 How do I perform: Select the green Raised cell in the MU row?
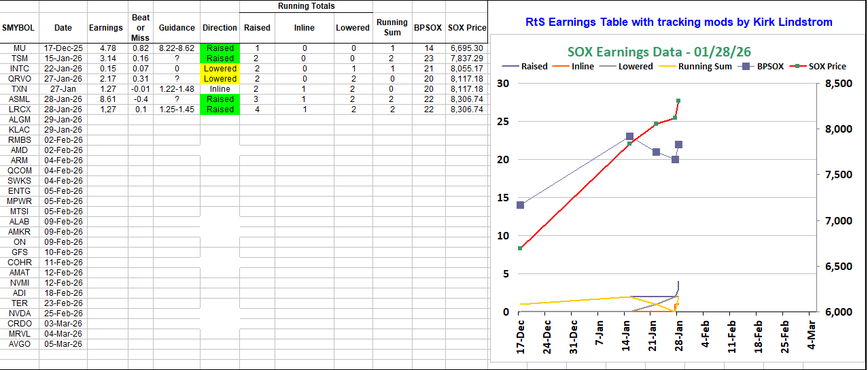coord(220,48)
